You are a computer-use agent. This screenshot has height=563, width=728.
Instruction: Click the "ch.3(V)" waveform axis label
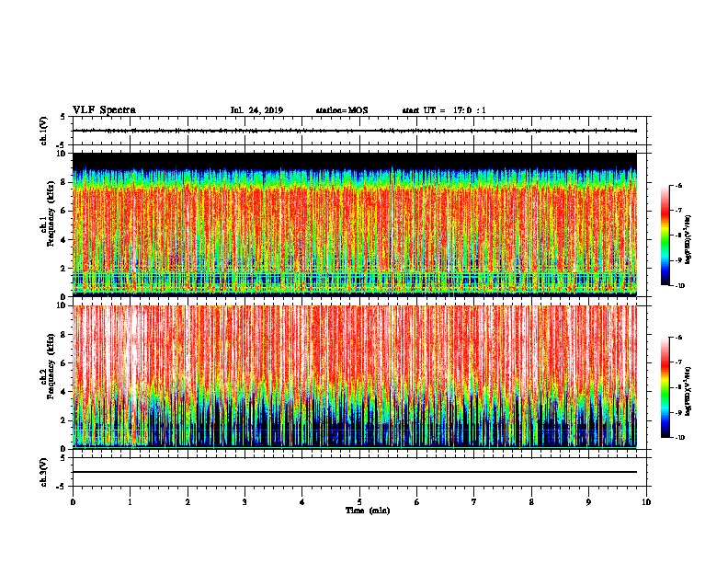point(44,472)
